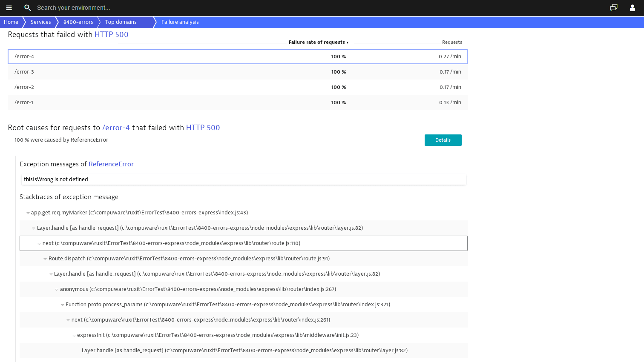Focus the Search your environment field

coord(73,8)
